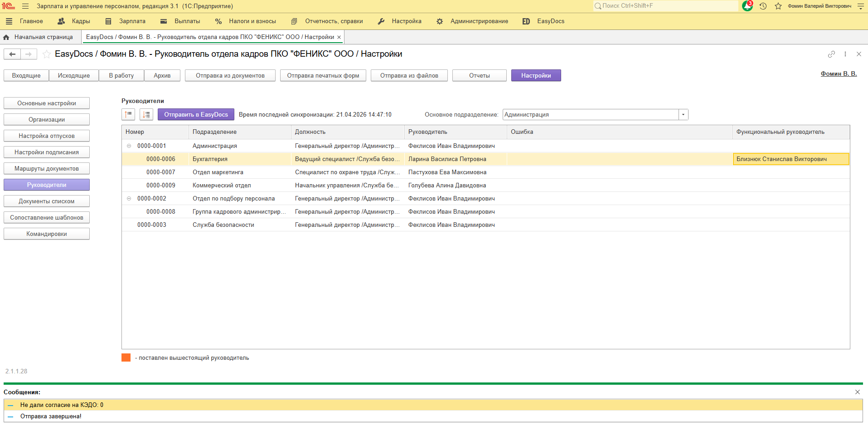Viewport: 868px width, 426px height.
Task: Open the history clock icon
Action: pos(763,6)
